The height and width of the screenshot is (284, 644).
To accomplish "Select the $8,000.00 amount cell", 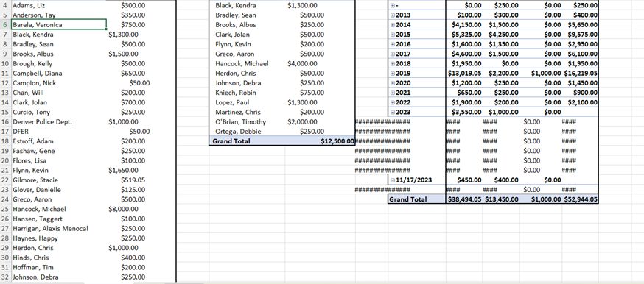I will click(x=141, y=209).
